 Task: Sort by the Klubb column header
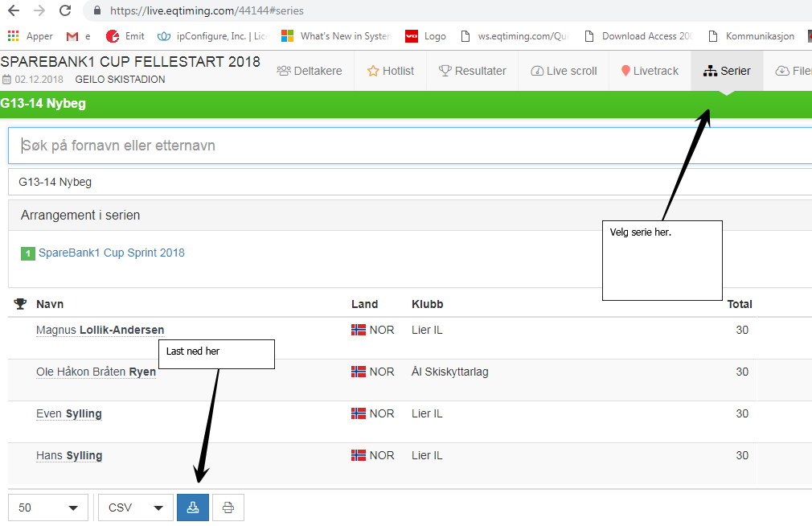[x=427, y=304]
